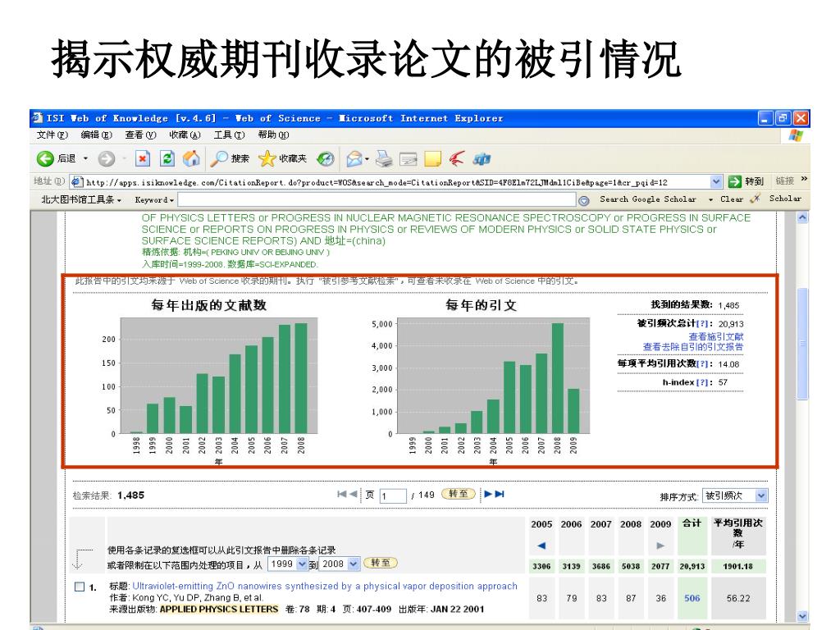Click the Forward arrow button

[107, 158]
